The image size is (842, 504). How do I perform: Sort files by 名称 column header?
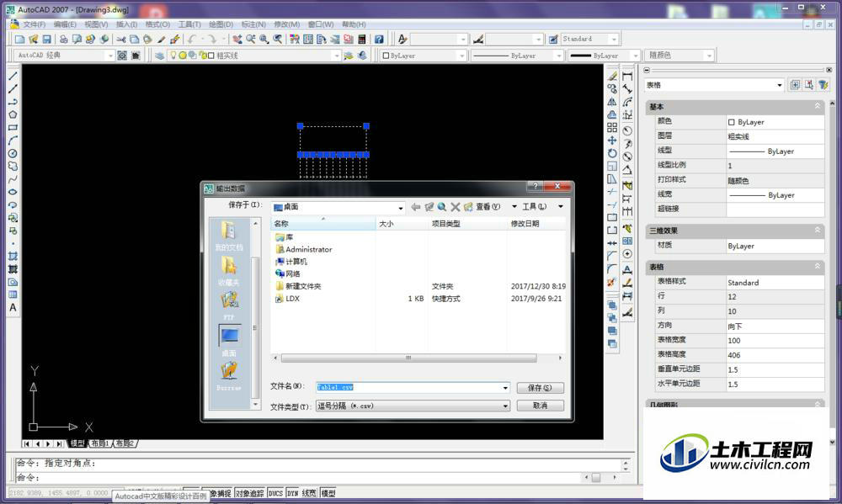tap(323, 223)
